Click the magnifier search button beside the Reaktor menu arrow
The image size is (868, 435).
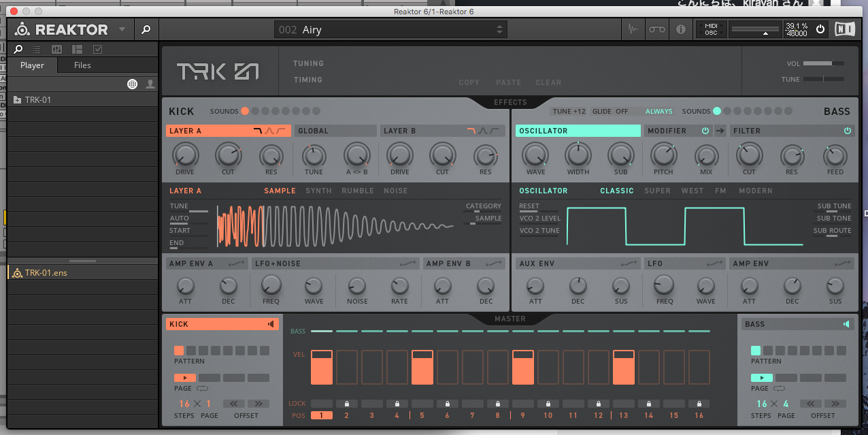point(146,29)
